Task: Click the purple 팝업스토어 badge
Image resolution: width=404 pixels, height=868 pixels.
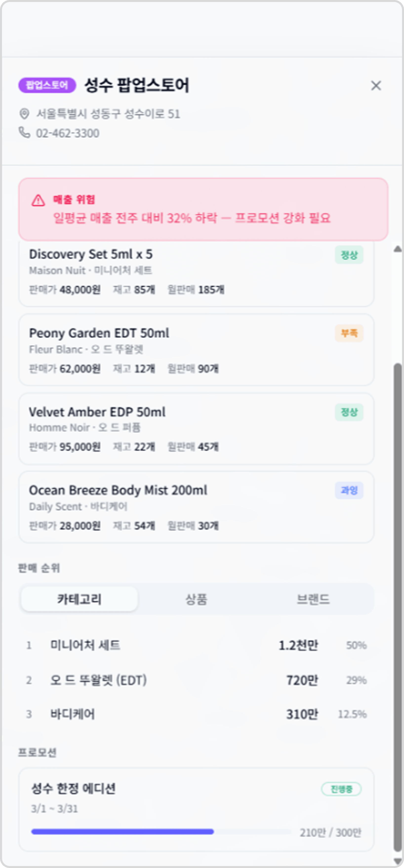Action: (x=47, y=85)
